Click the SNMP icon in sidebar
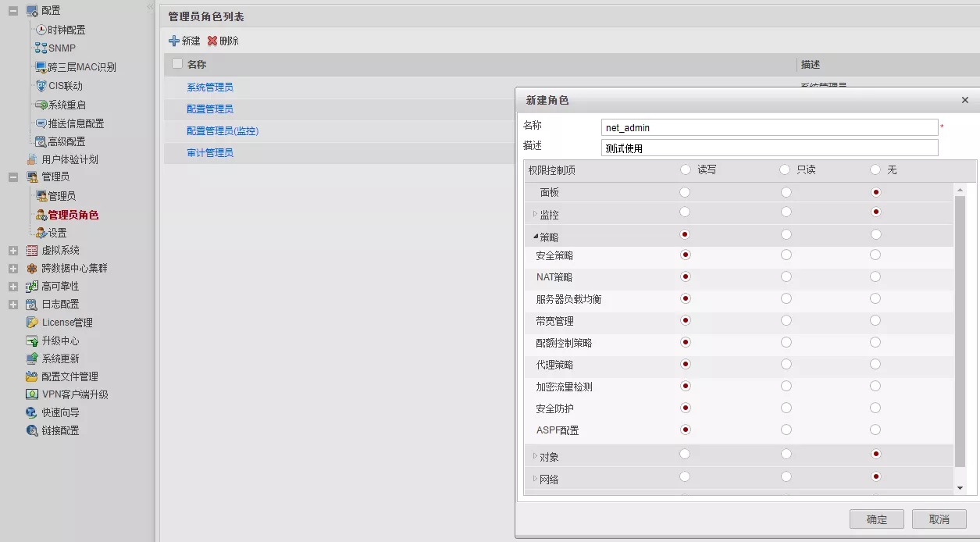 (41, 48)
